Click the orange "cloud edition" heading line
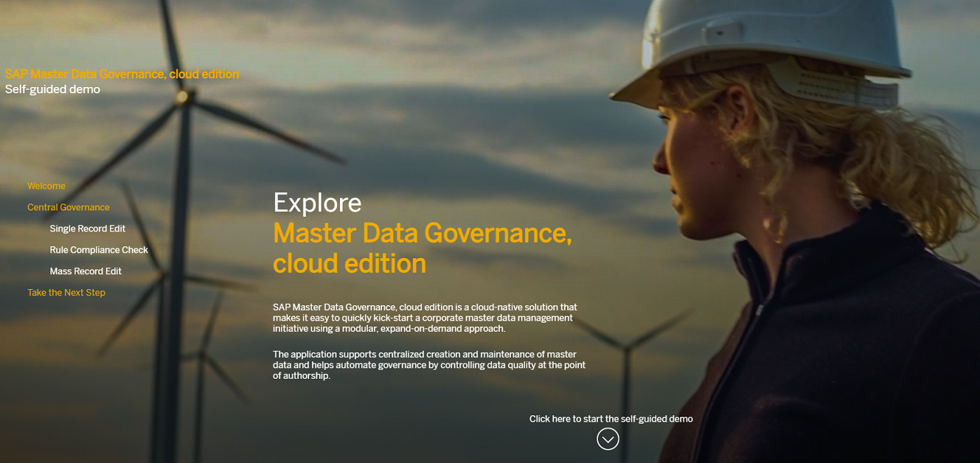 349,263
